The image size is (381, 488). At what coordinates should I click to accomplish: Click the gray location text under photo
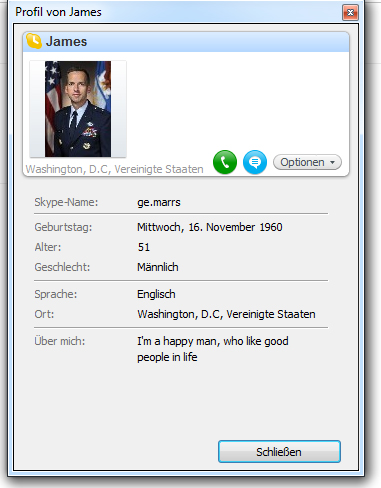(115, 169)
